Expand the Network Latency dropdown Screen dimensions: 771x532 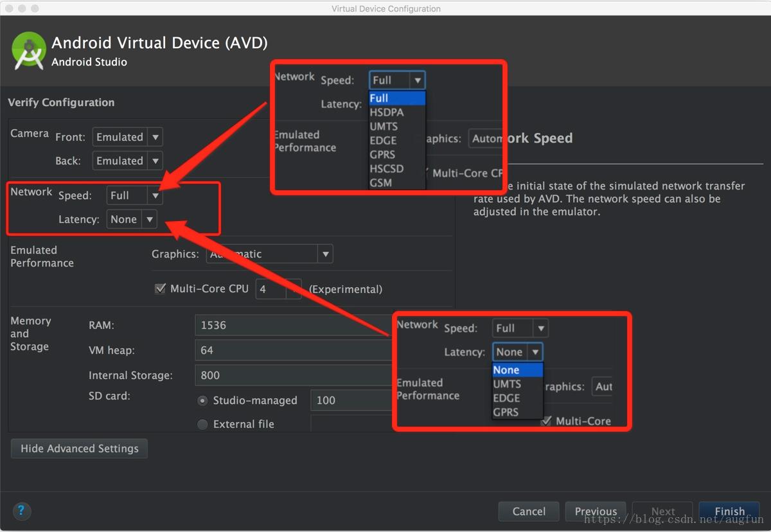tap(131, 219)
